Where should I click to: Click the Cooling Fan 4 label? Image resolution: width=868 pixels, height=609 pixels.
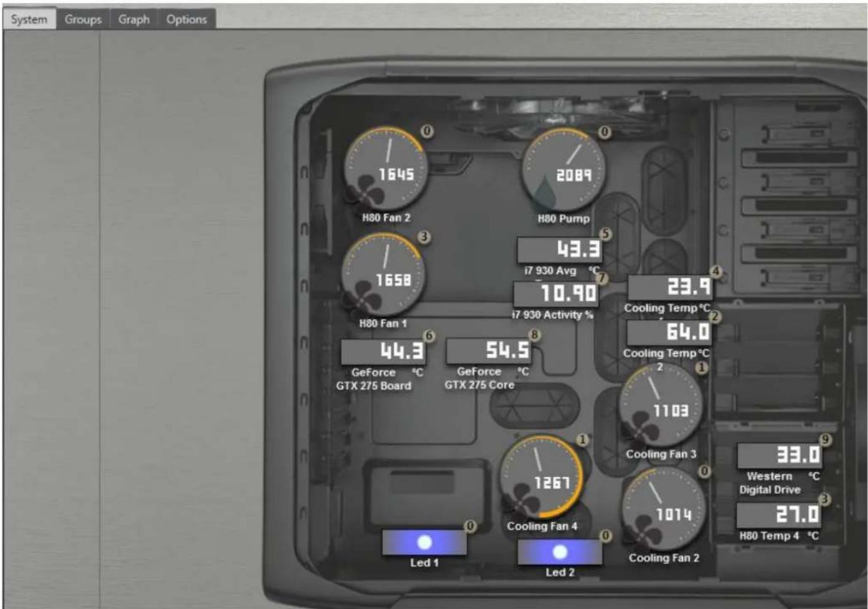(542, 526)
